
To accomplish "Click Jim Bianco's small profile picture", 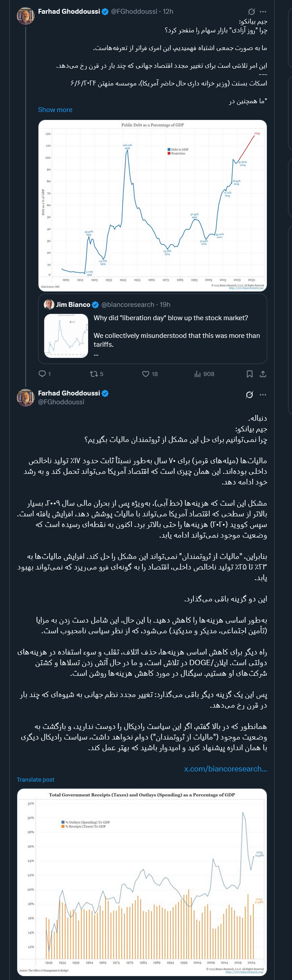I will click(x=49, y=305).
